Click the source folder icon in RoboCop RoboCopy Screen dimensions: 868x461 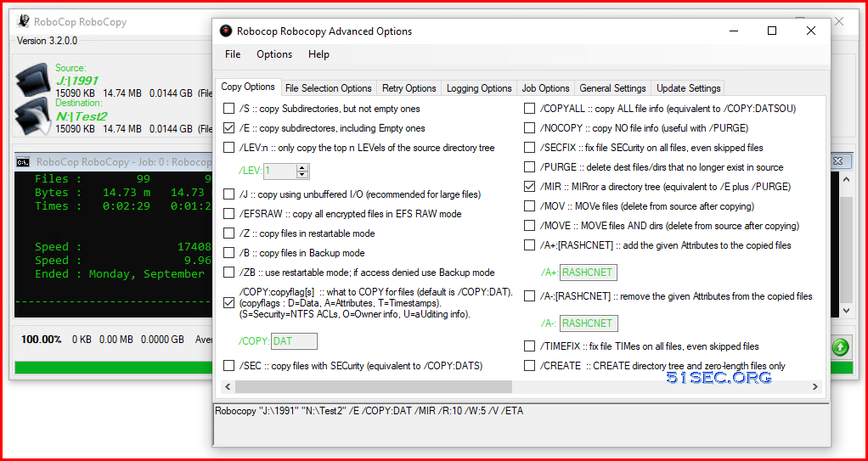[x=33, y=82]
